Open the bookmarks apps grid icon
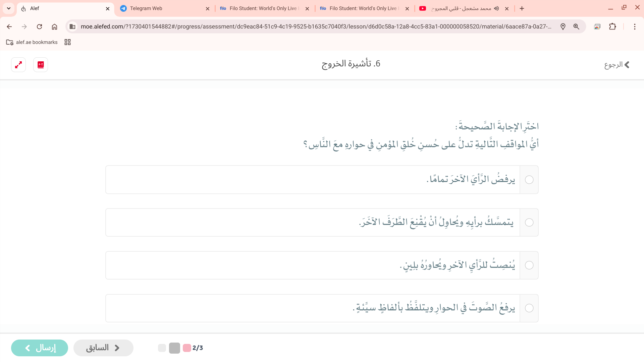Screen dimensions: 644x362 click(67, 42)
